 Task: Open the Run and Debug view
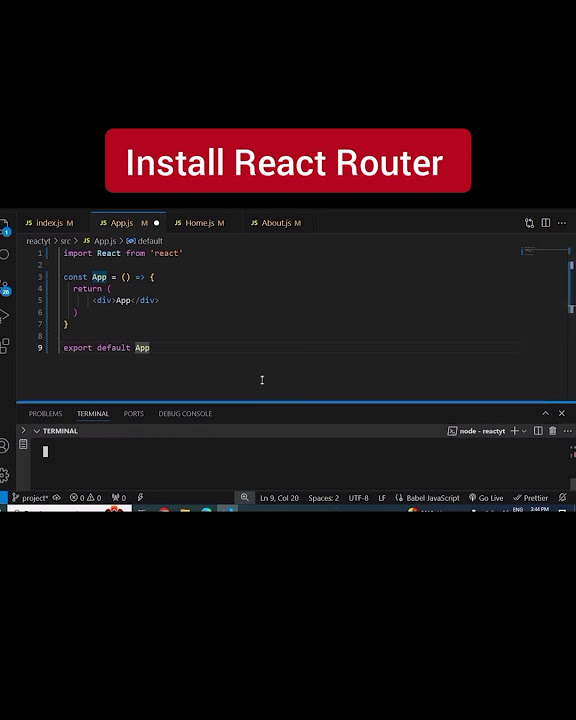click(4, 315)
